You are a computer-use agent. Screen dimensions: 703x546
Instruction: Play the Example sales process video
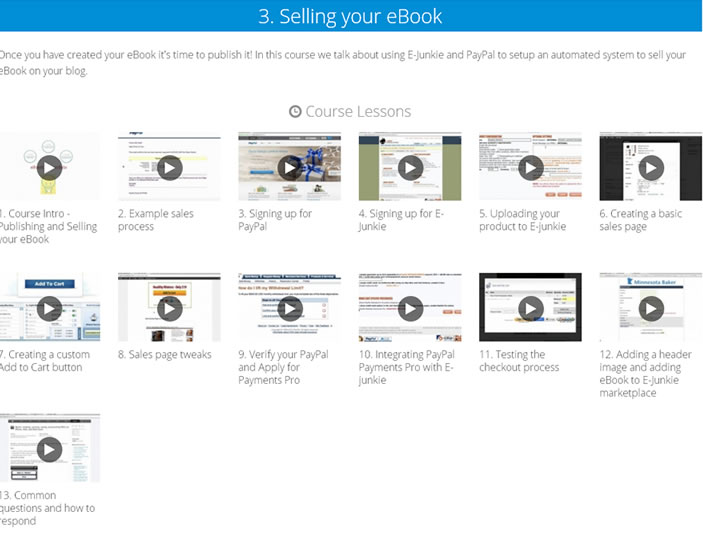pos(169,168)
